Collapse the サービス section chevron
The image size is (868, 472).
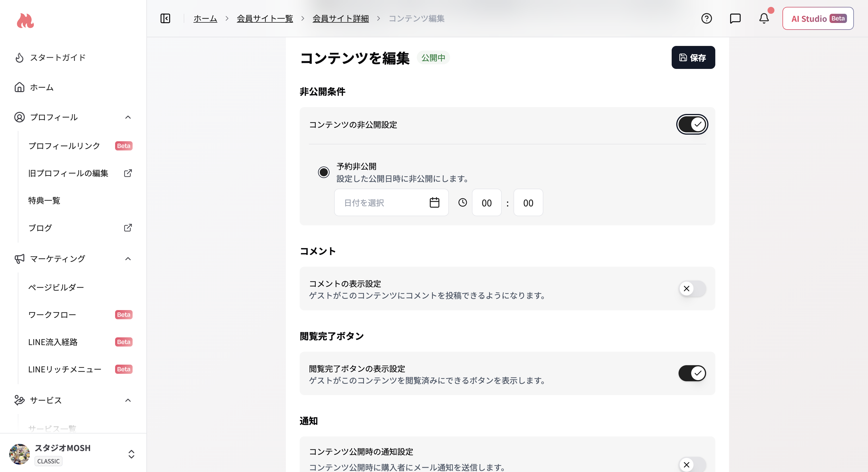[128, 400]
